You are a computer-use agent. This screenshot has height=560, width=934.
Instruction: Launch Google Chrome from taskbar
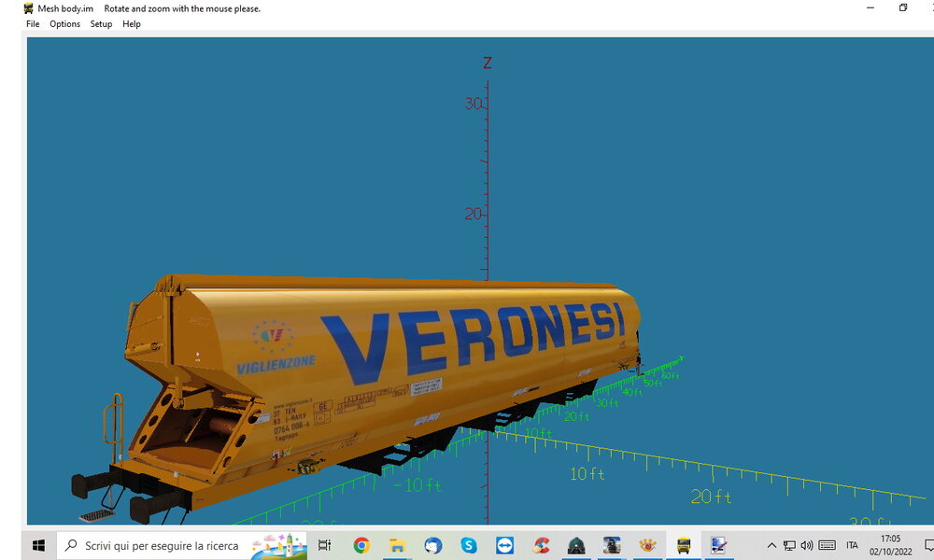361,545
